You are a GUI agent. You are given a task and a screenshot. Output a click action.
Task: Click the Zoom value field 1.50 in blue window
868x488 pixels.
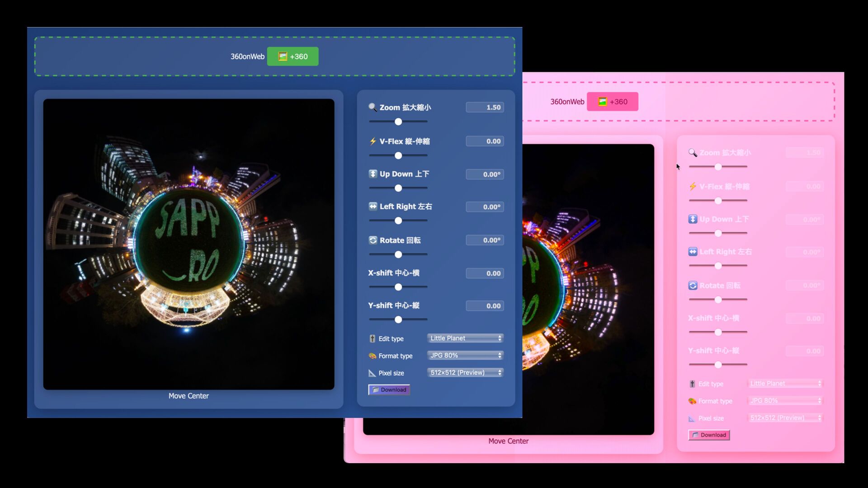(x=485, y=107)
